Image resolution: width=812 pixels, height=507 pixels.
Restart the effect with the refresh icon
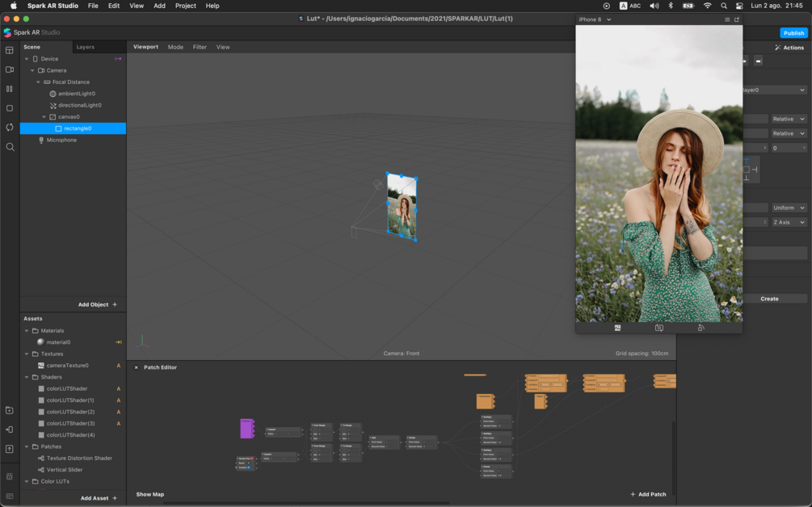click(x=10, y=128)
